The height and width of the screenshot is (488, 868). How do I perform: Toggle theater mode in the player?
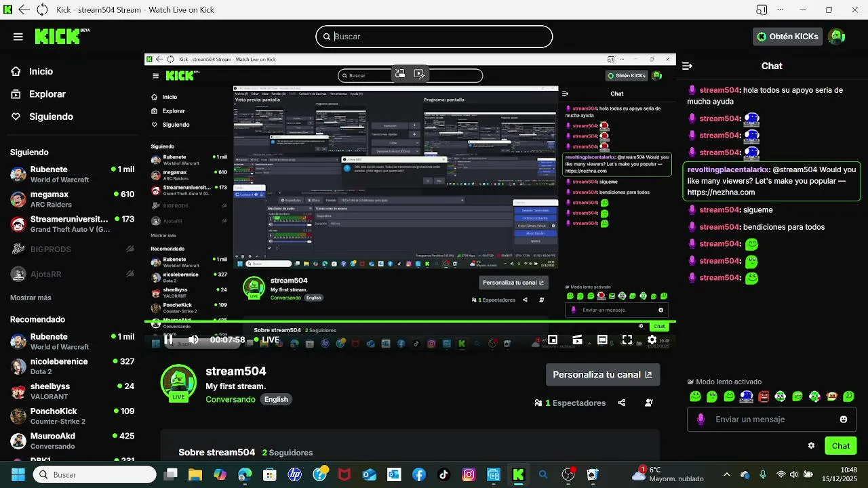(x=602, y=340)
